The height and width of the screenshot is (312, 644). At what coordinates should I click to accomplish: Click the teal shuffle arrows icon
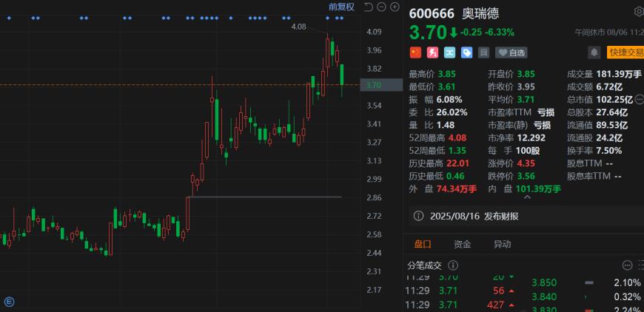[x=449, y=52]
